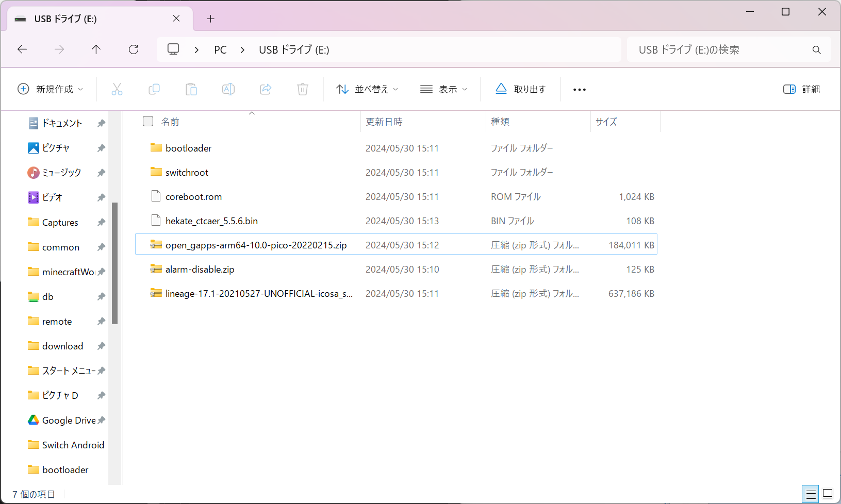Click the Share icon in toolbar
The width and height of the screenshot is (841, 504).
[266, 89]
